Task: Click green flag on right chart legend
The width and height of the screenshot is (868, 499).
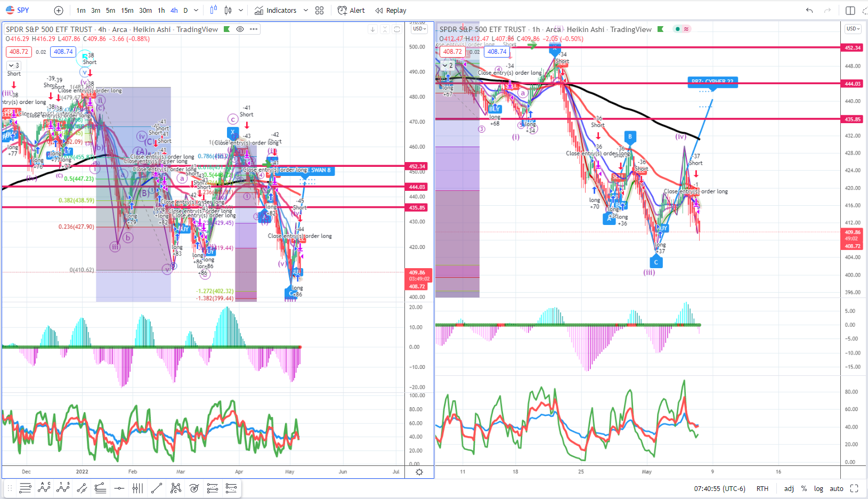Action: [x=660, y=29]
